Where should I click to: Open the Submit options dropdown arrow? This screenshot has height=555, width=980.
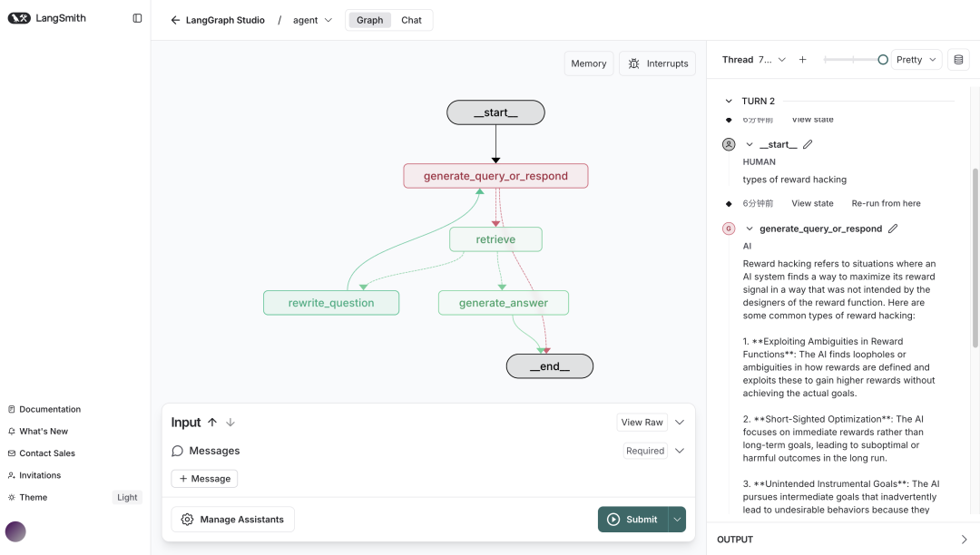coord(677,520)
